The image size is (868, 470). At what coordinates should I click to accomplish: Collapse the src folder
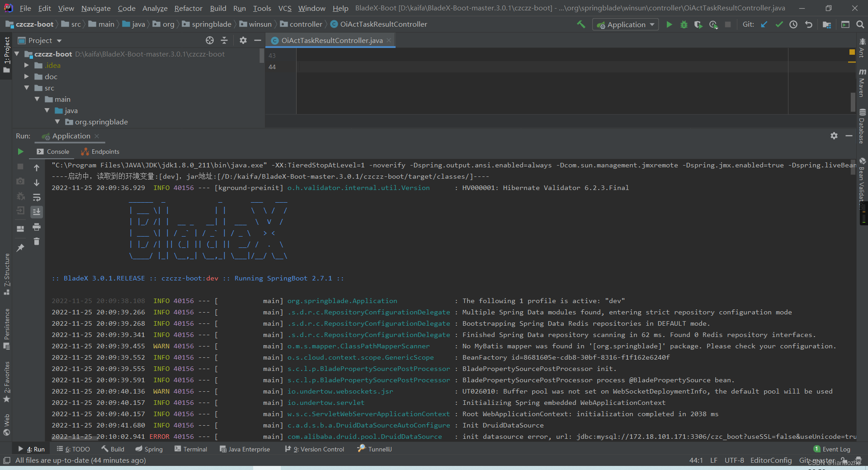(27, 88)
